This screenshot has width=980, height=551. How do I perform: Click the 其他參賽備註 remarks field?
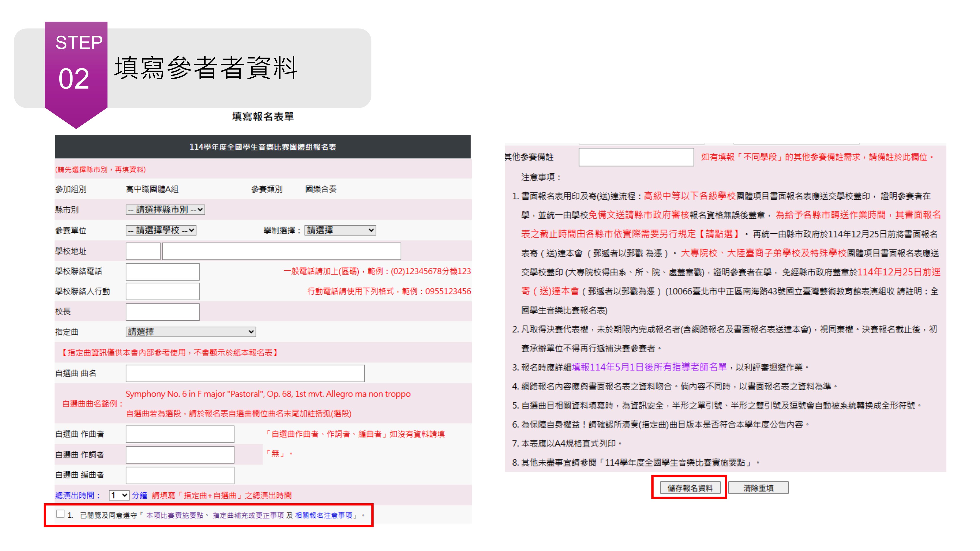[636, 157]
